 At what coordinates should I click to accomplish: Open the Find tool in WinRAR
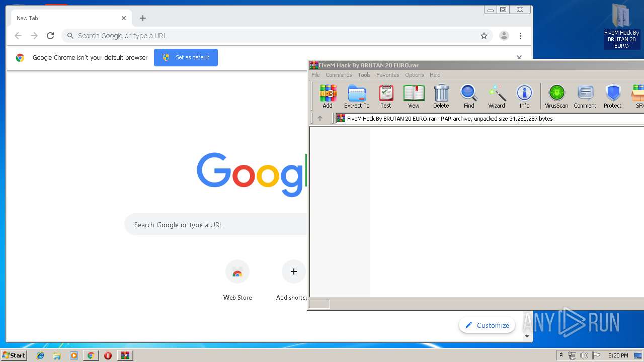point(469,96)
